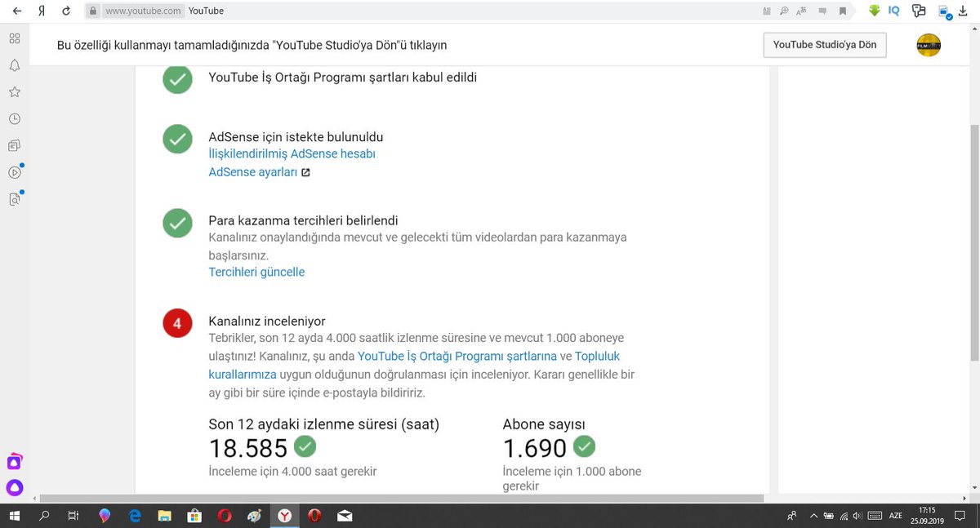The width and height of the screenshot is (980, 528).
Task: Open notifications bell in browser sidebar
Action: (x=15, y=65)
